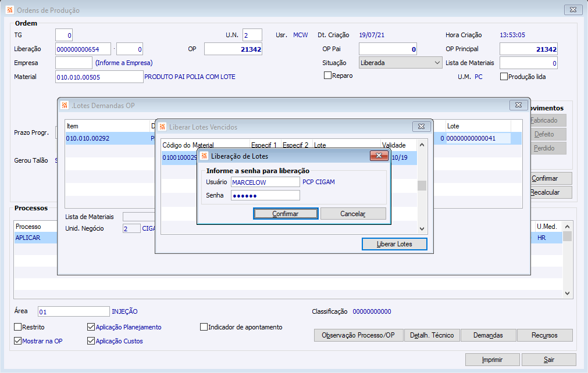Close the Liberação de Lotes dialog

379,156
